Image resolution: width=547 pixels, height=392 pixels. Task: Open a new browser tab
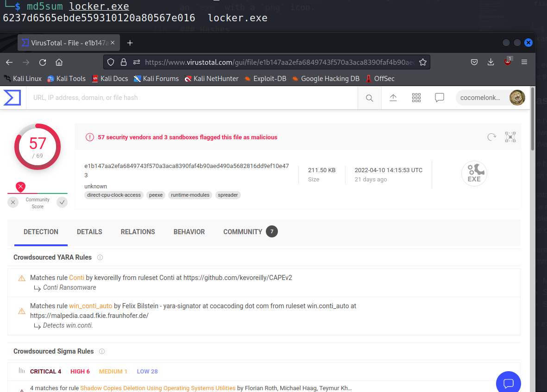click(130, 43)
